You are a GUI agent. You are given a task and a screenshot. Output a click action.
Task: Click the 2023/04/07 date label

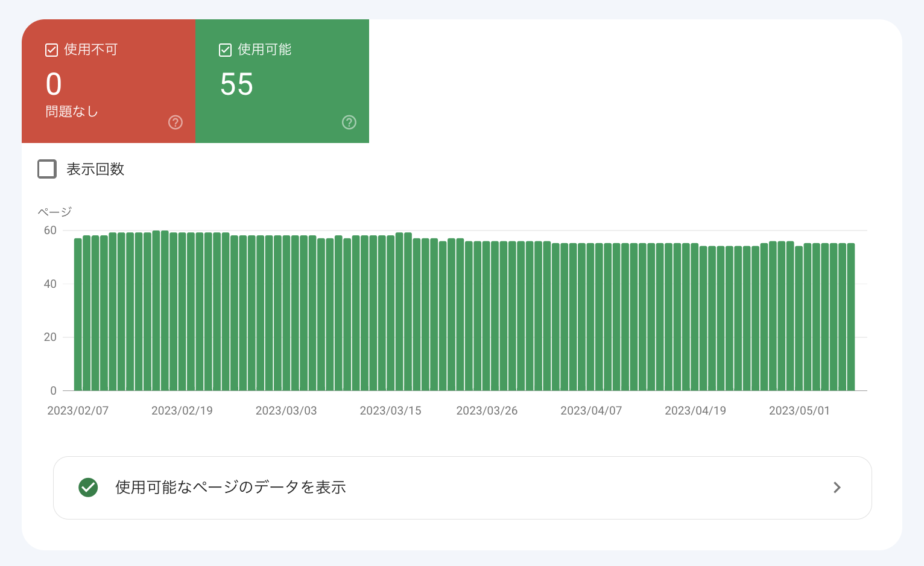point(591,410)
